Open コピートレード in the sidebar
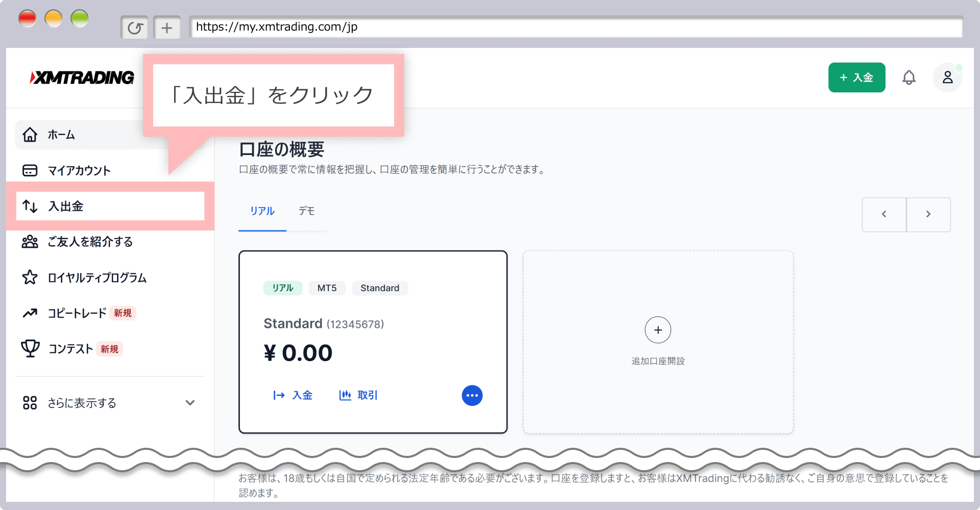Screen dimensions: 980x510 [x=77, y=313]
